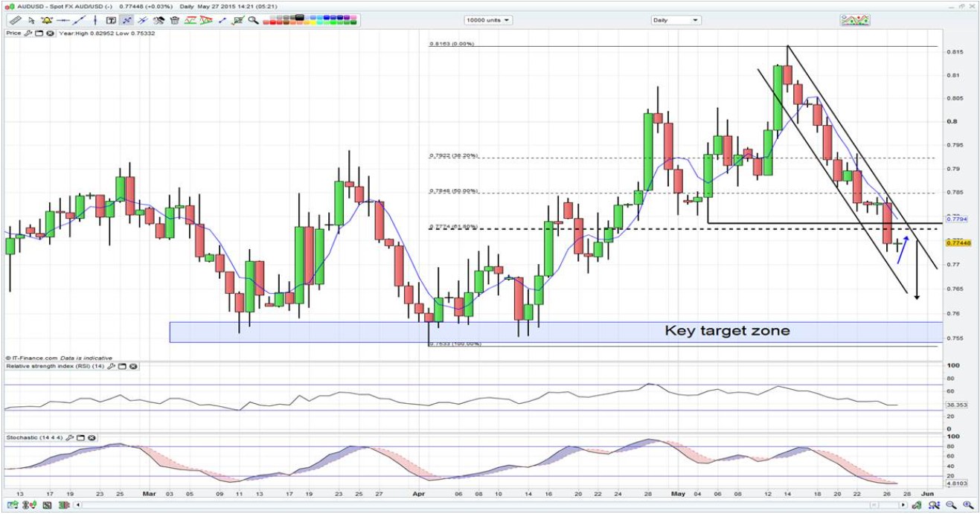The image size is (980, 514).
Task: Choose the vertical line drawing tool
Action: click(95, 21)
